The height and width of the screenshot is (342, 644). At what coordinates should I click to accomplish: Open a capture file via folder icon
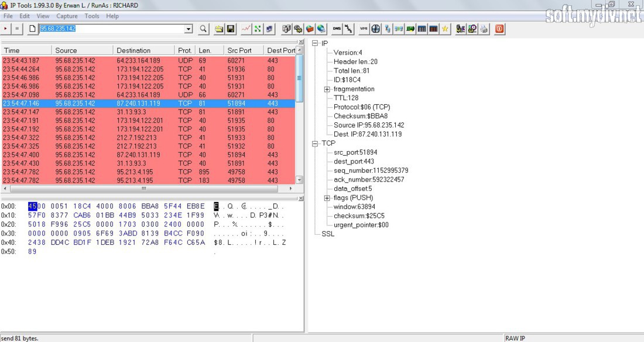pyautogui.click(x=220, y=29)
